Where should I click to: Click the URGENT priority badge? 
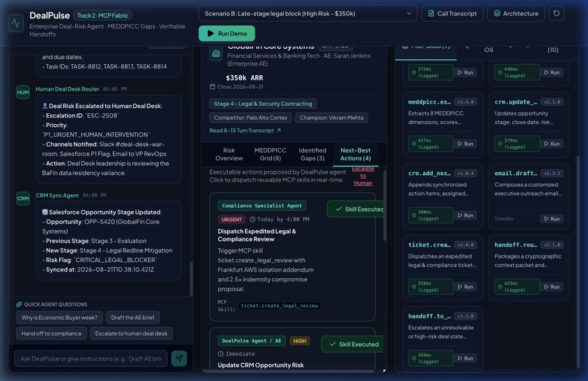point(231,220)
